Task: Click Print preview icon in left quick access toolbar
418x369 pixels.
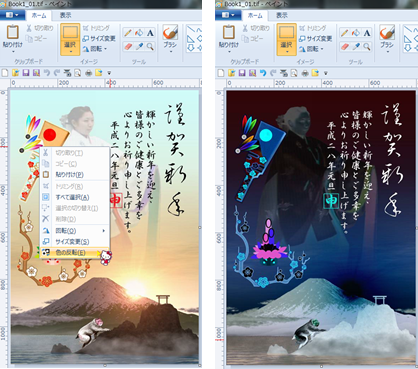Action: tap(77, 73)
